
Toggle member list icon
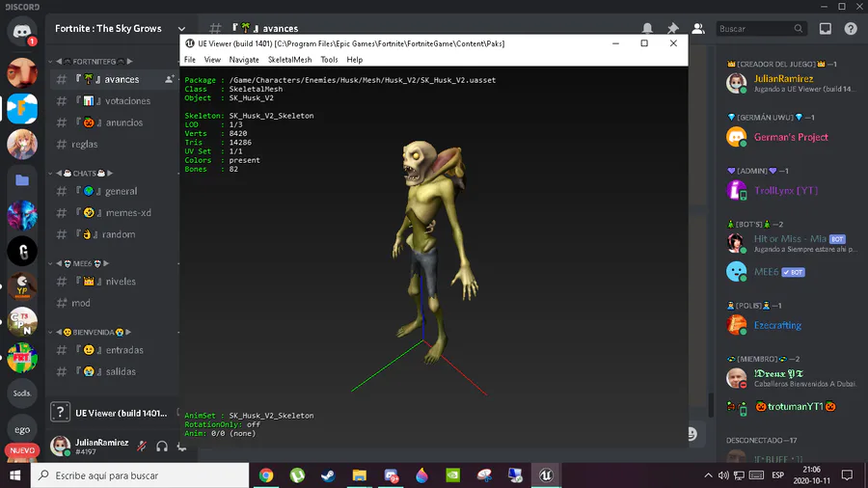click(698, 28)
